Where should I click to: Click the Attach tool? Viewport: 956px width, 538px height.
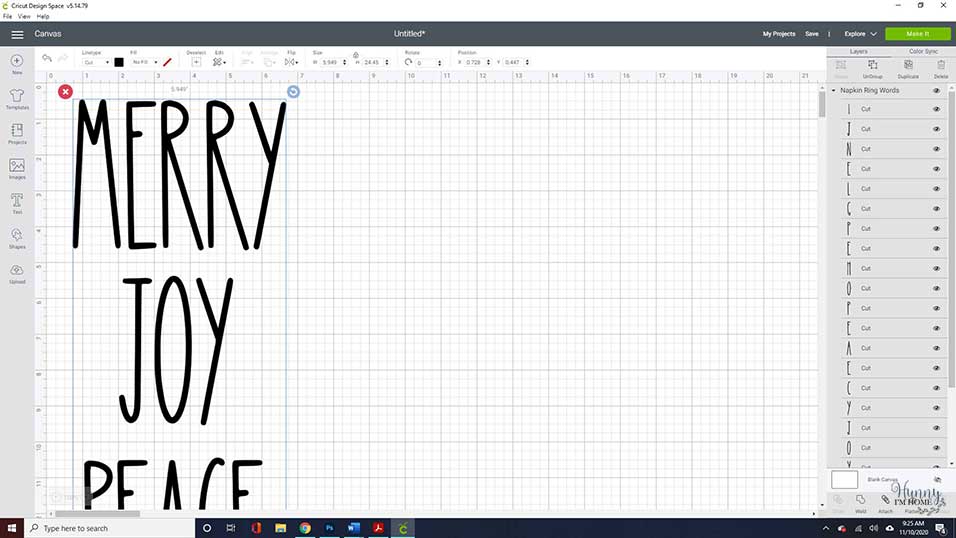885,504
